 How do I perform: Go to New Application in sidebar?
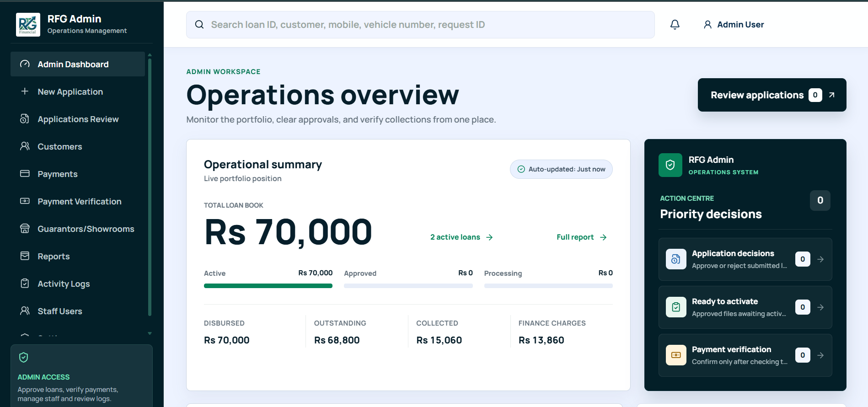78,91
